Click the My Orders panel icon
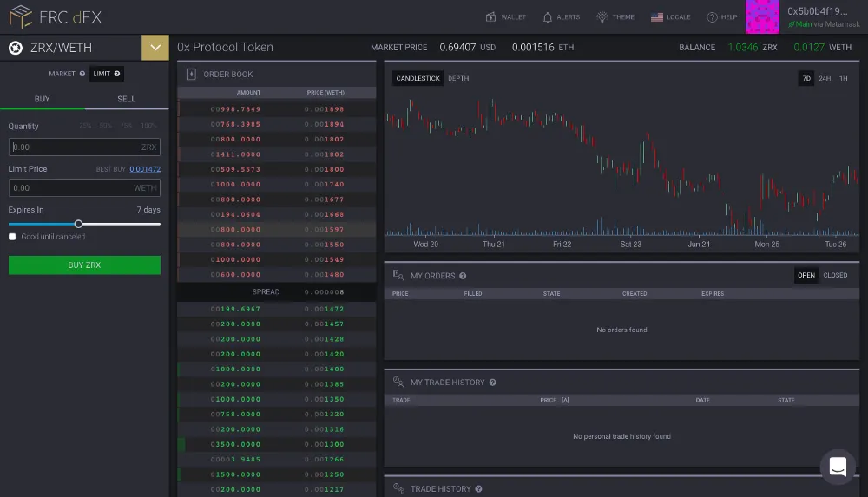The image size is (868, 497). coord(398,275)
